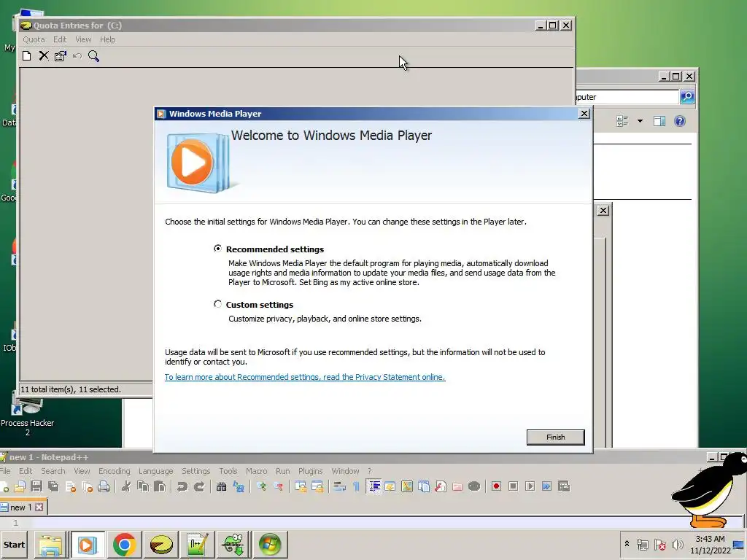Open Edit menu in Quota Entries window
747x560 pixels.
click(x=60, y=39)
